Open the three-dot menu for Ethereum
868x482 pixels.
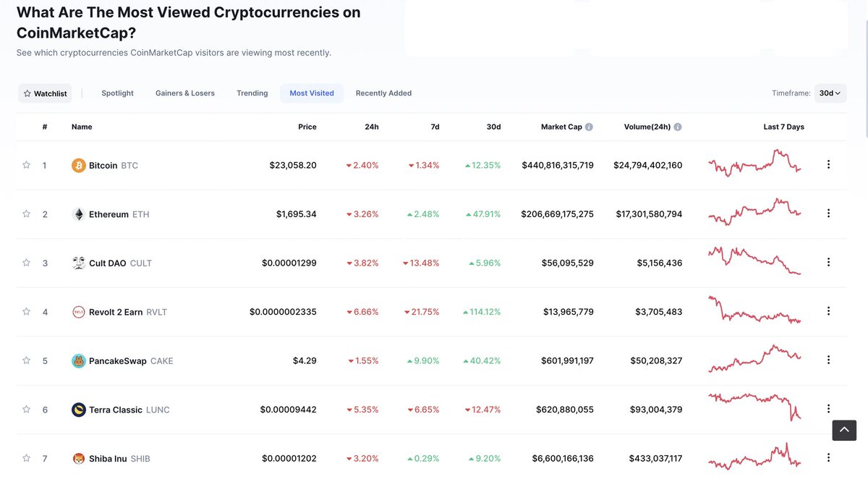point(828,213)
